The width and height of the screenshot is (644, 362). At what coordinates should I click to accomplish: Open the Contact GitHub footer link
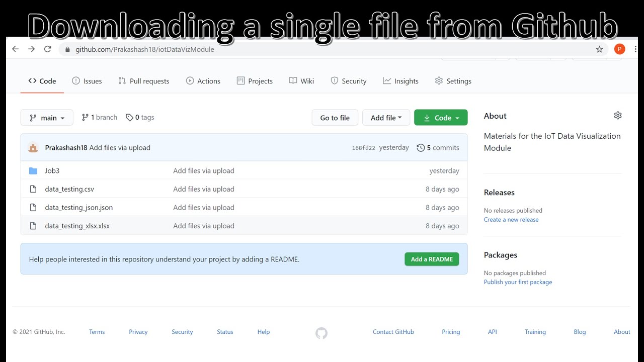coord(393,332)
